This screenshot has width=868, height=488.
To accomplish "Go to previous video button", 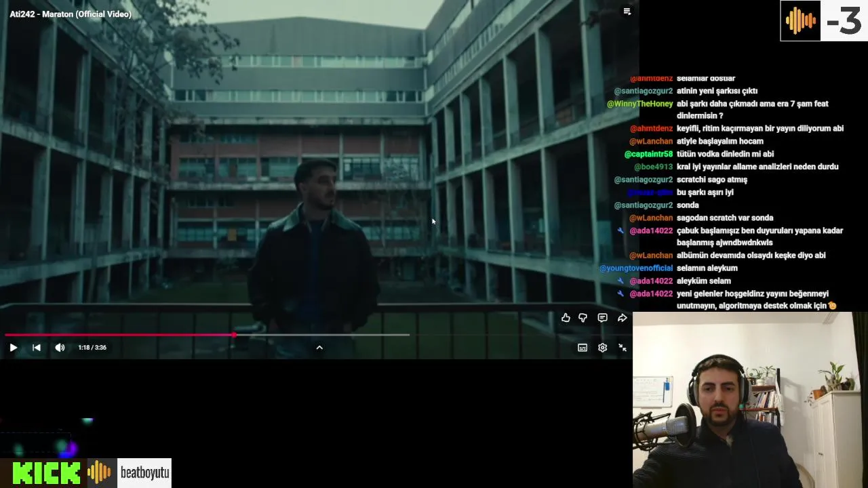I will (37, 348).
